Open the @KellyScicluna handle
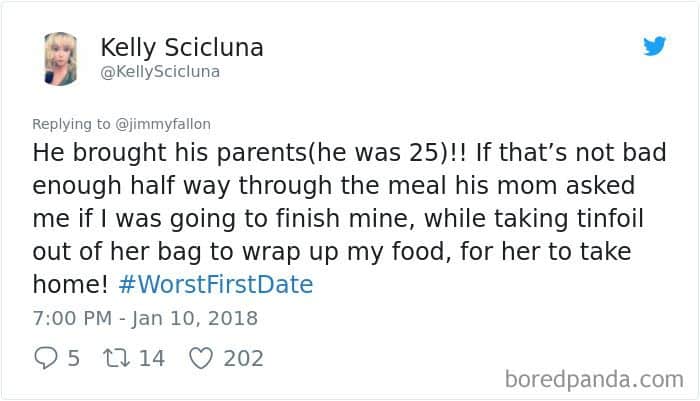The width and height of the screenshot is (700, 401). click(160, 72)
